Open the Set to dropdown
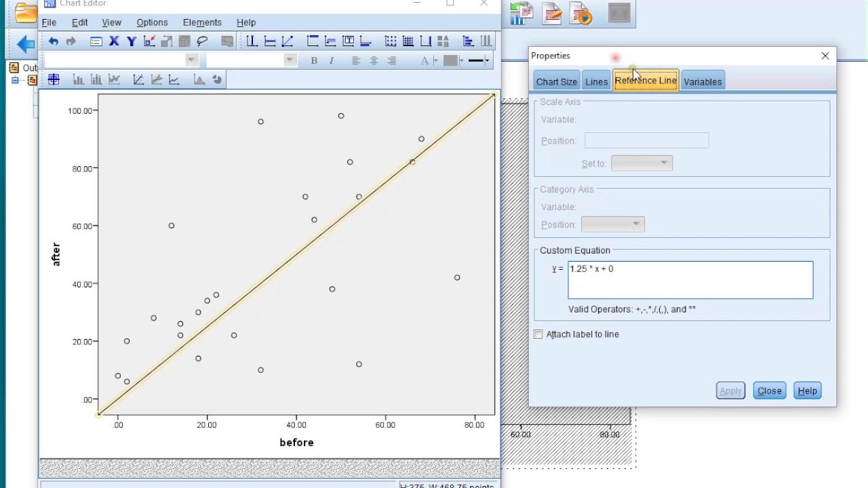Viewport: 868px width, 488px height. click(642, 163)
